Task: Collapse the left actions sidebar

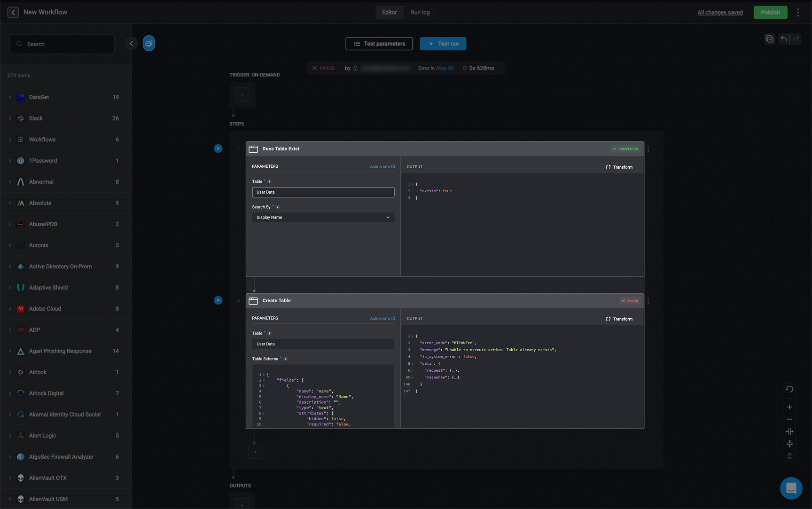Action: click(x=131, y=44)
